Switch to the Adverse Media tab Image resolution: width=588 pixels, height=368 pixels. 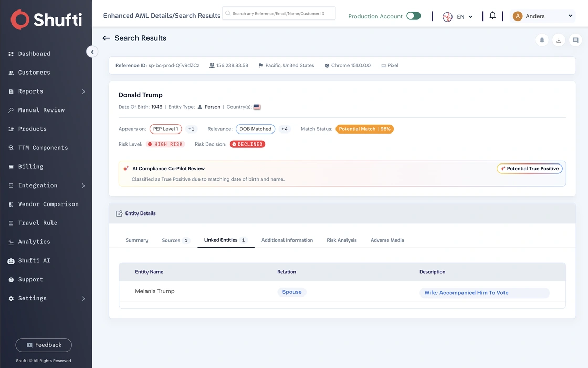tap(387, 240)
